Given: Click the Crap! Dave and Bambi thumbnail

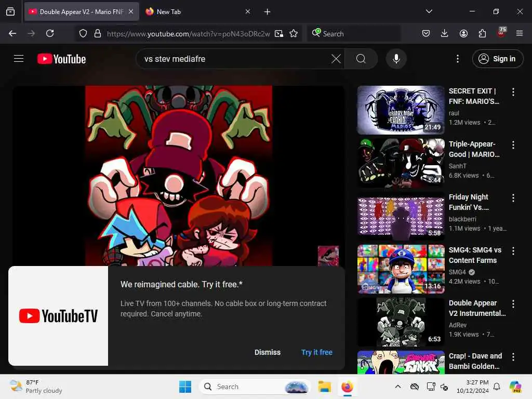Looking at the screenshot, I should [401, 362].
